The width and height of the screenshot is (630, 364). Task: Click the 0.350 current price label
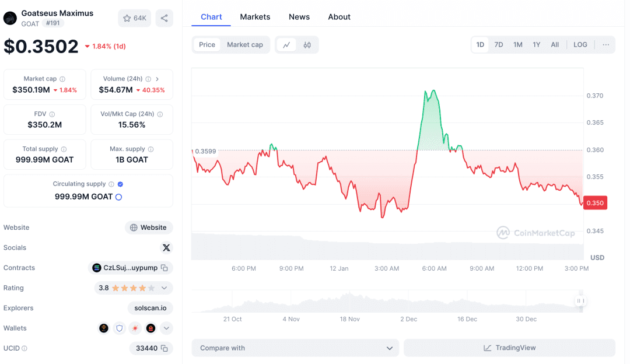click(595, 203)
